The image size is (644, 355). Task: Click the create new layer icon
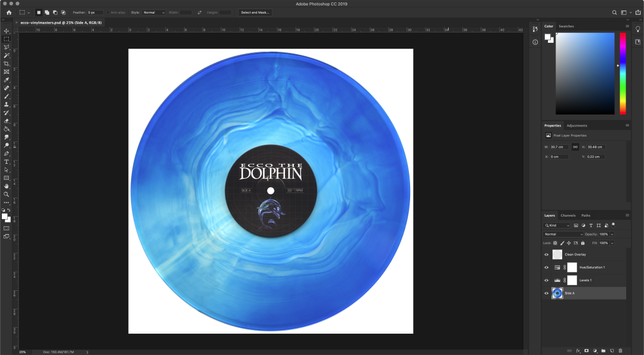tap(612, 351)
